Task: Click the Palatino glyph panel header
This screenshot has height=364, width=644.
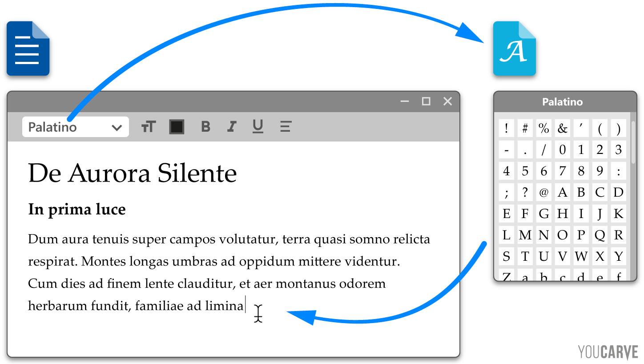Action: (x=563, y=102)
